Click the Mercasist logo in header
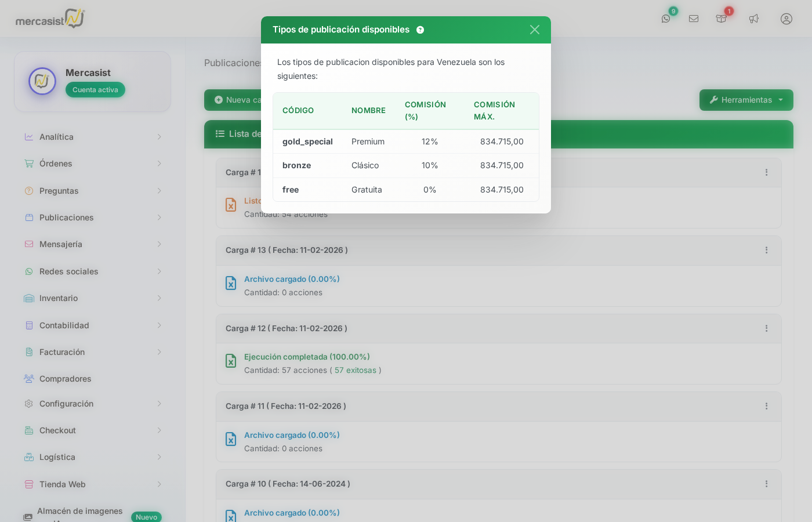 (x=50, y=19)
